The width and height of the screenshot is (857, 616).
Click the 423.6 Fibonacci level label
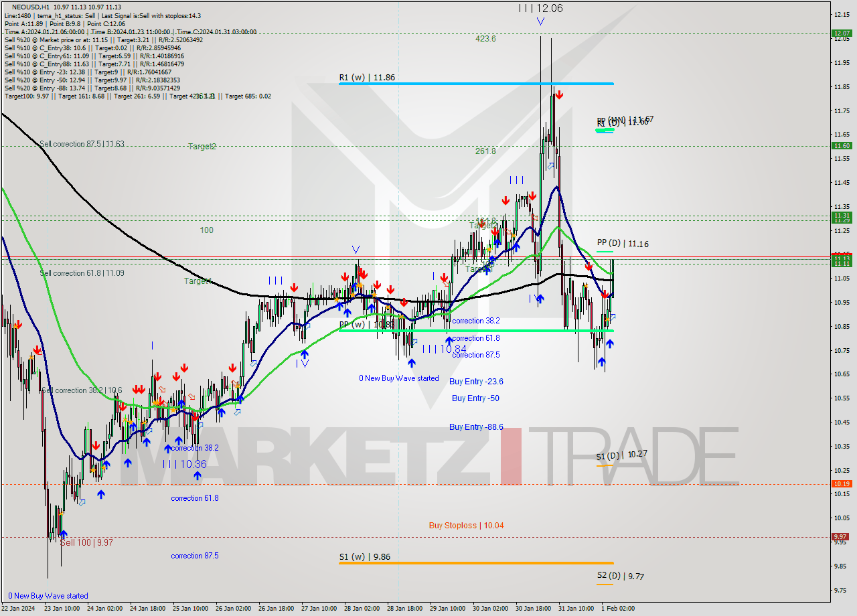485,39
